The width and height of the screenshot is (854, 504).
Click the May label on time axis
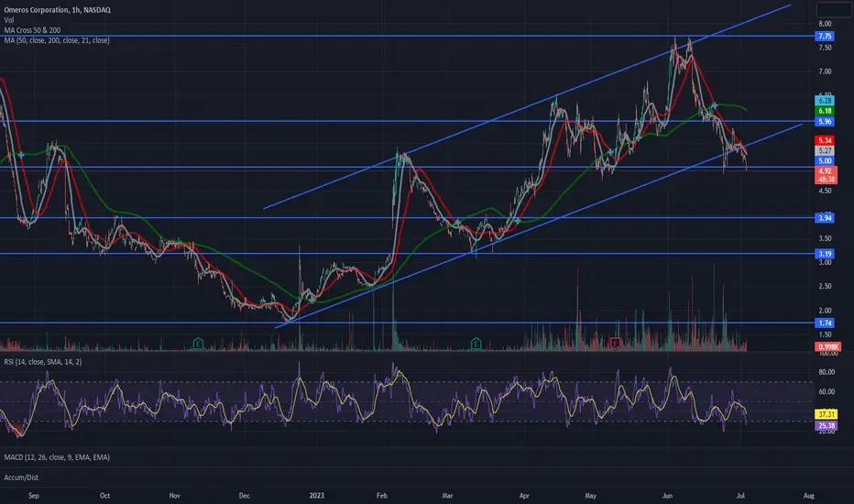590,496
